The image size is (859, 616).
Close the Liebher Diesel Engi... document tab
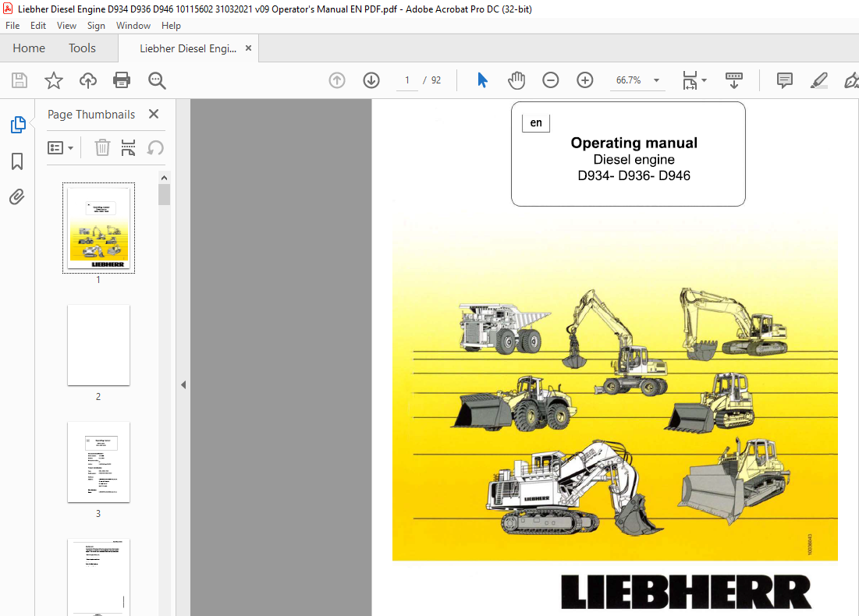coord(248,48)
